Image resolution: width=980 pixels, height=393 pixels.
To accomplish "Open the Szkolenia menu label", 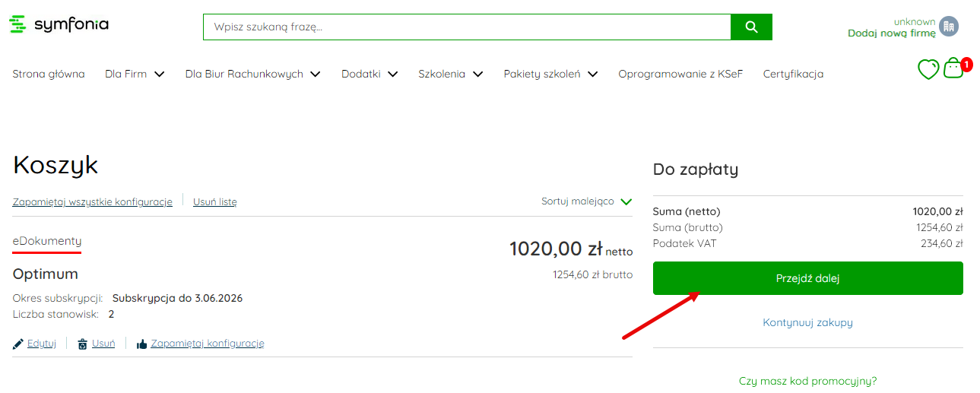I will pos(442,74).
